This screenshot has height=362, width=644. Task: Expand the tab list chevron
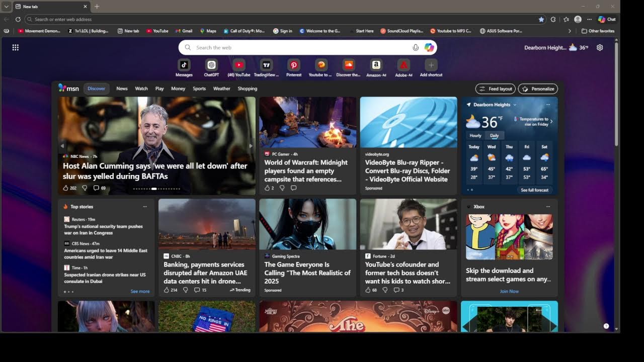click(x=6, y=7)
